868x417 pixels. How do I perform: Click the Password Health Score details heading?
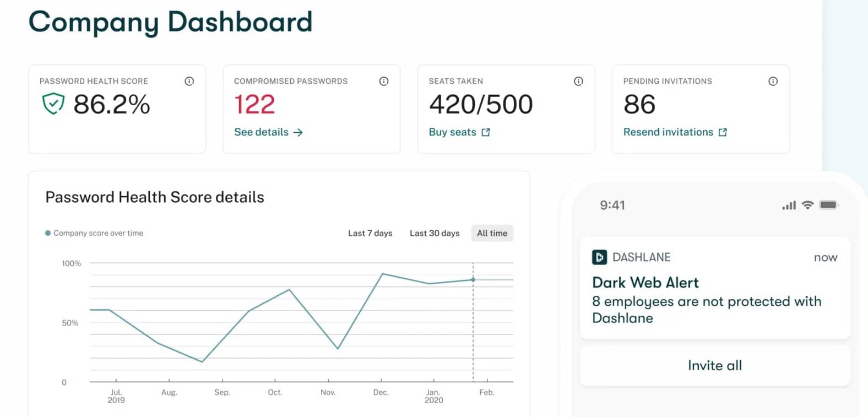155,197
